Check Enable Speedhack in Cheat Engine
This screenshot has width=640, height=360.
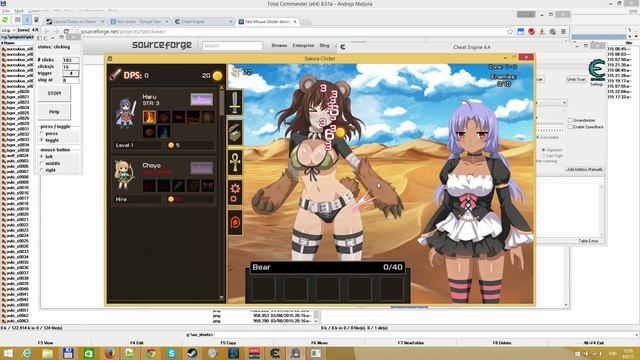tap(571, 127)
